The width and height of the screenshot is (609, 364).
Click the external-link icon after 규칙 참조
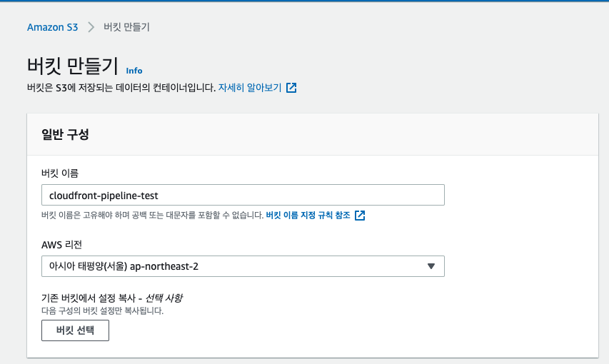click(x=360, y=216)
